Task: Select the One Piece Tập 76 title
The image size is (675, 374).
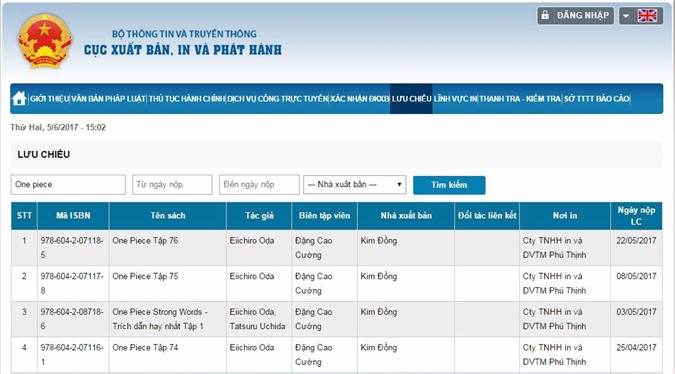Action: coord(145,241)
